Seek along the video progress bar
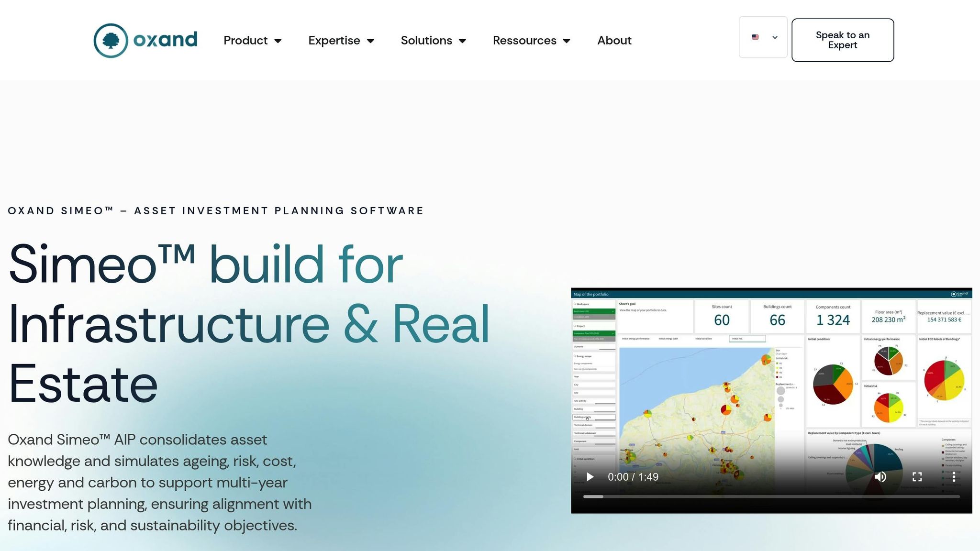 (771, 497)
